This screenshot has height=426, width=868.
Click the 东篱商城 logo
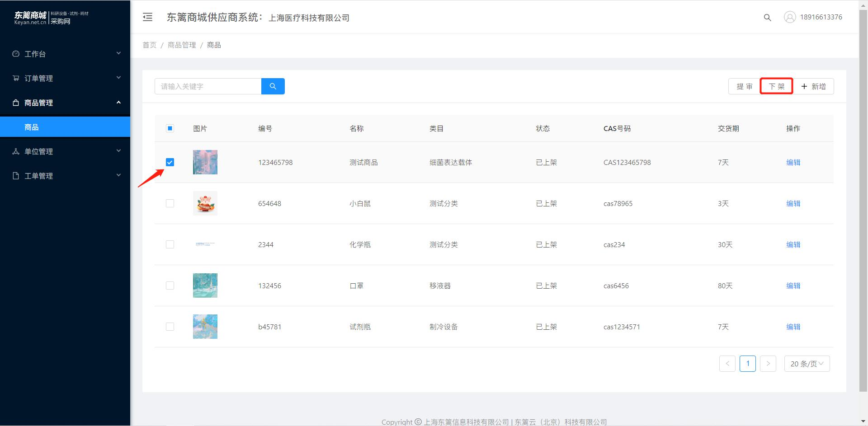click(51, 18)
